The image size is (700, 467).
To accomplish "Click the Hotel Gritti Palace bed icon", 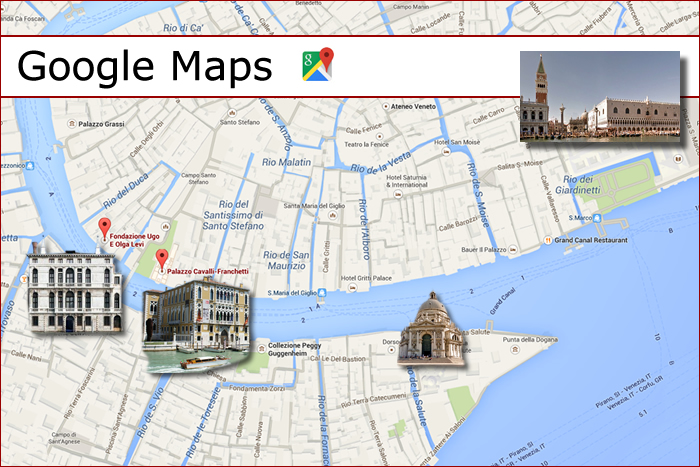I will pyautogui.click(x=353, y=288).
